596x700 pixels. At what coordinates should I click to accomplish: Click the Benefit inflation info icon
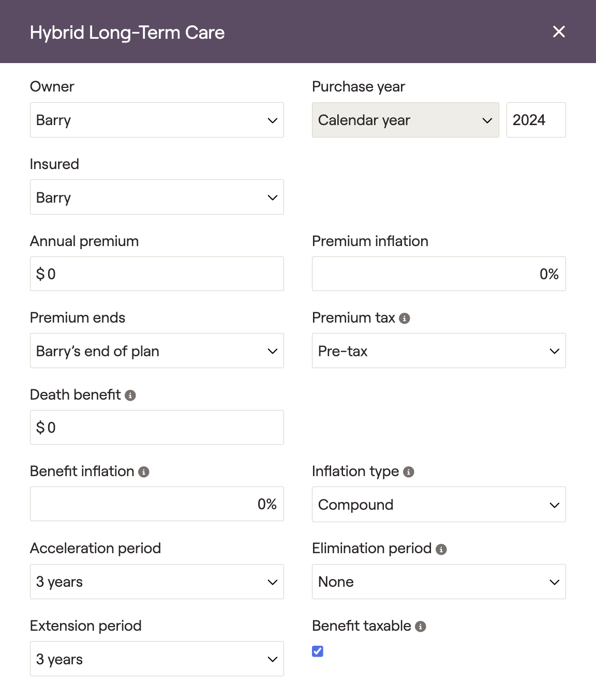click(144, 472)
